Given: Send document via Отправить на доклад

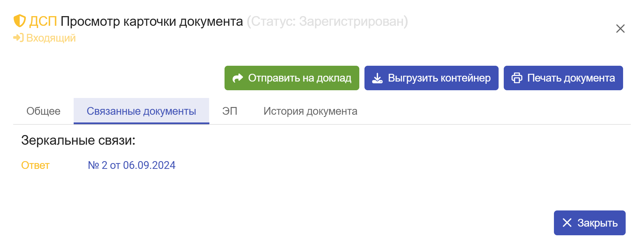Looking at the screenshot, I should (292, 78).
